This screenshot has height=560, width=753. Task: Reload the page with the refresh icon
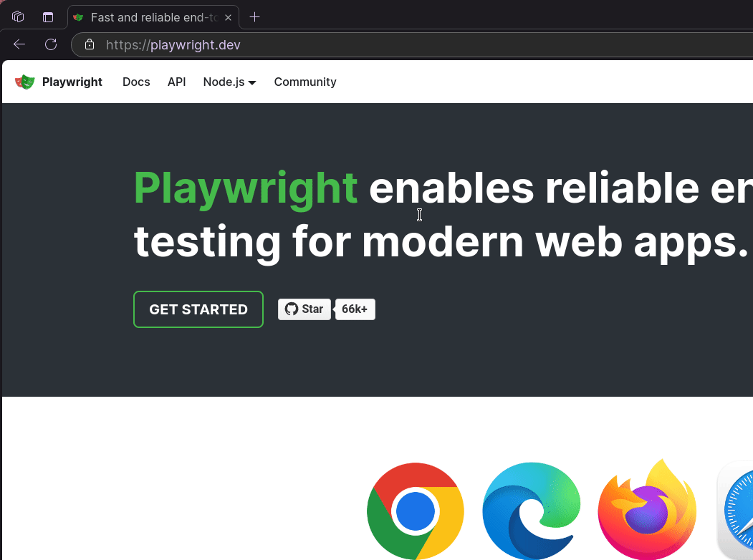pyautogui.click(x=51, y=44)
